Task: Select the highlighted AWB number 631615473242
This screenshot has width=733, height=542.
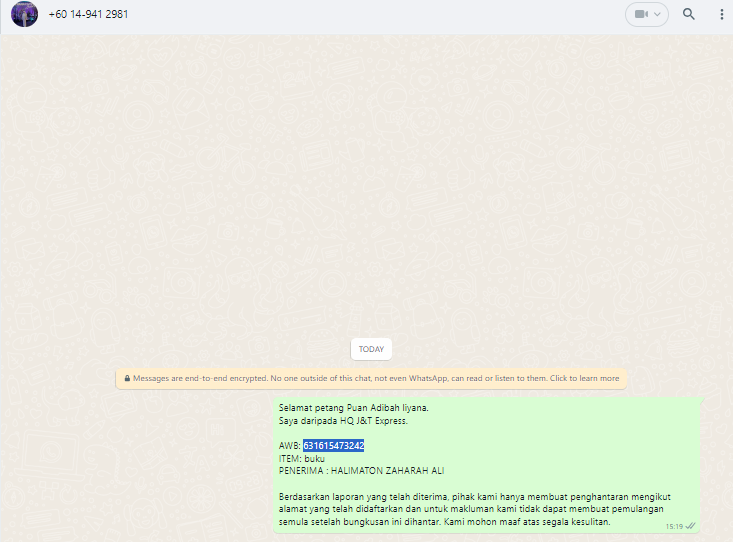Action: coord(333,446)
